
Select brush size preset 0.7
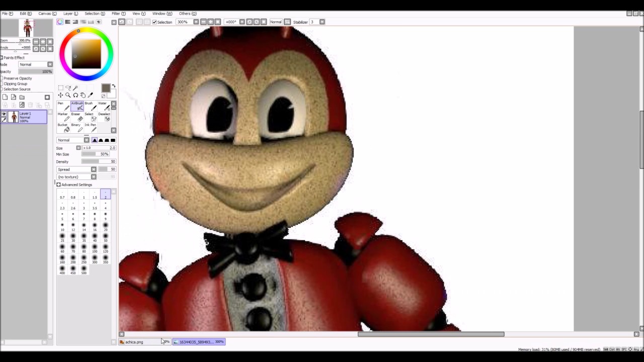[x=62, y=195]
